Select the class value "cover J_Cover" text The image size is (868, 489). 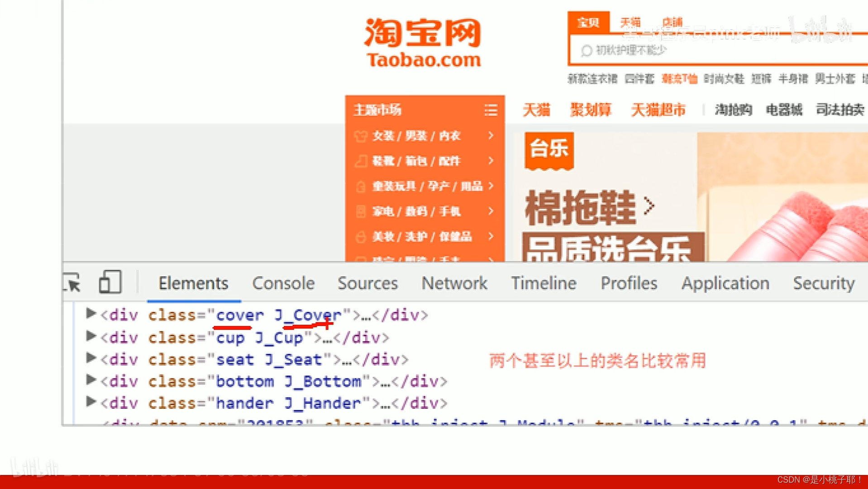pos(279,315)
